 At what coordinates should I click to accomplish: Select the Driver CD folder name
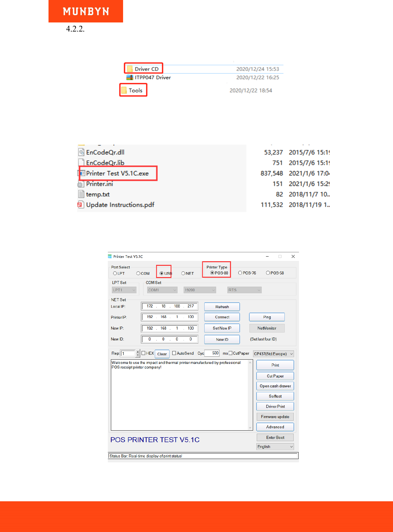coord(147,69)
